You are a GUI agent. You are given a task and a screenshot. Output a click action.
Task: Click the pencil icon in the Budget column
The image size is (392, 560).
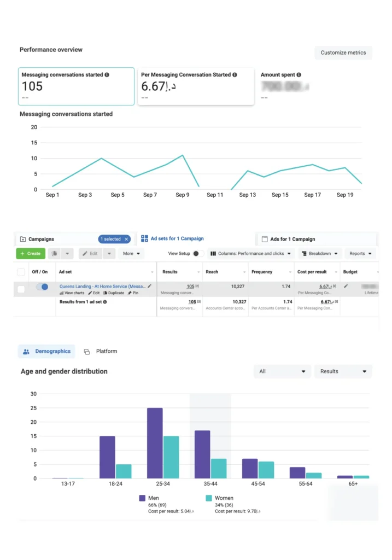[346, 286]
